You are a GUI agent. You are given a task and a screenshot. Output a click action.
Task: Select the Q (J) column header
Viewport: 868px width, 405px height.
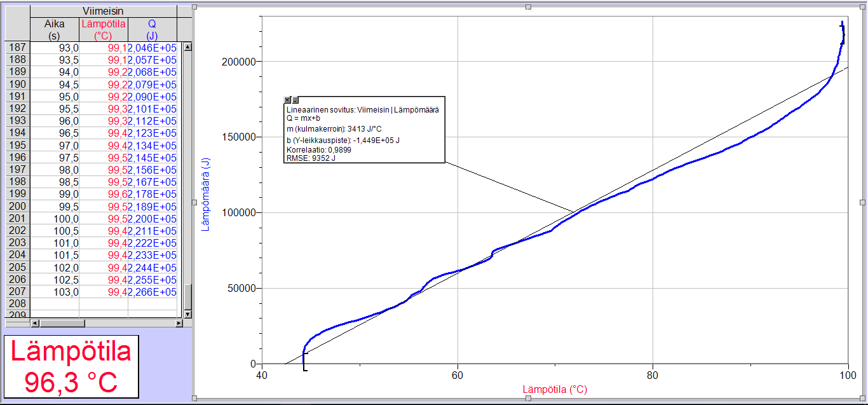[152, 29]
